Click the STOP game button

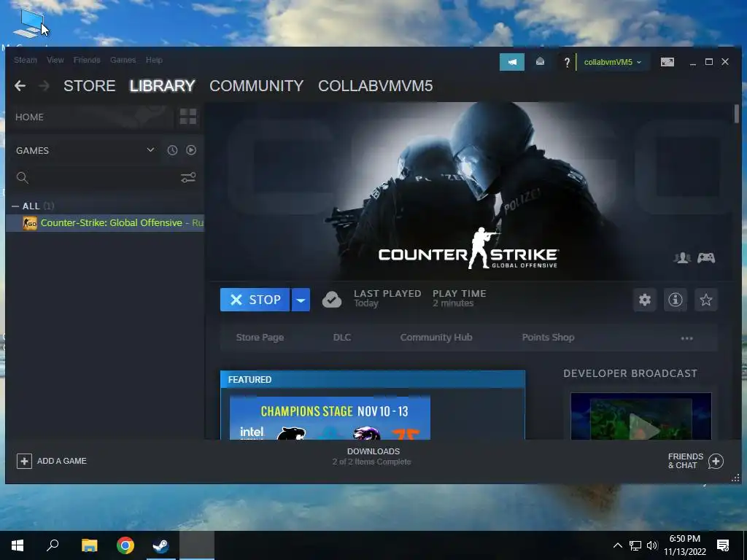point(255,300)
